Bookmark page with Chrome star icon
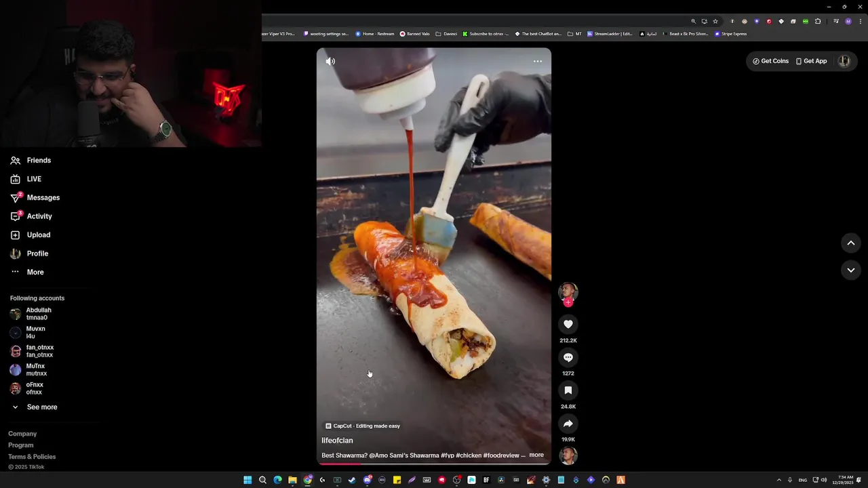The image size is (868, 488). pos(715,21)
